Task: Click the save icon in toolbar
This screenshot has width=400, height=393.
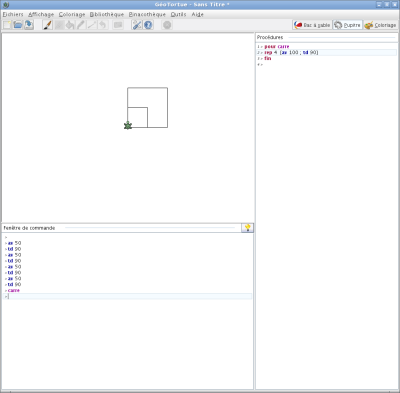Action: (x=29, y=25)
